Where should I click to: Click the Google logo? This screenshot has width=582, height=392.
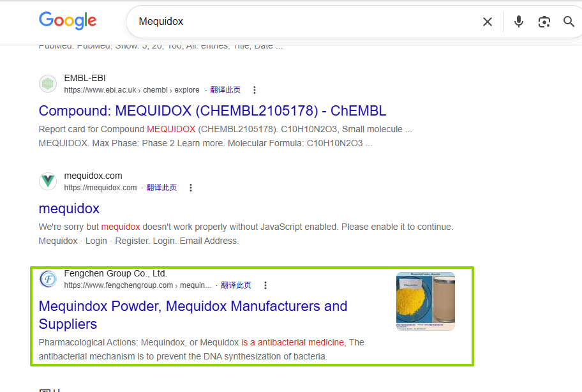(x=68, y=21)
